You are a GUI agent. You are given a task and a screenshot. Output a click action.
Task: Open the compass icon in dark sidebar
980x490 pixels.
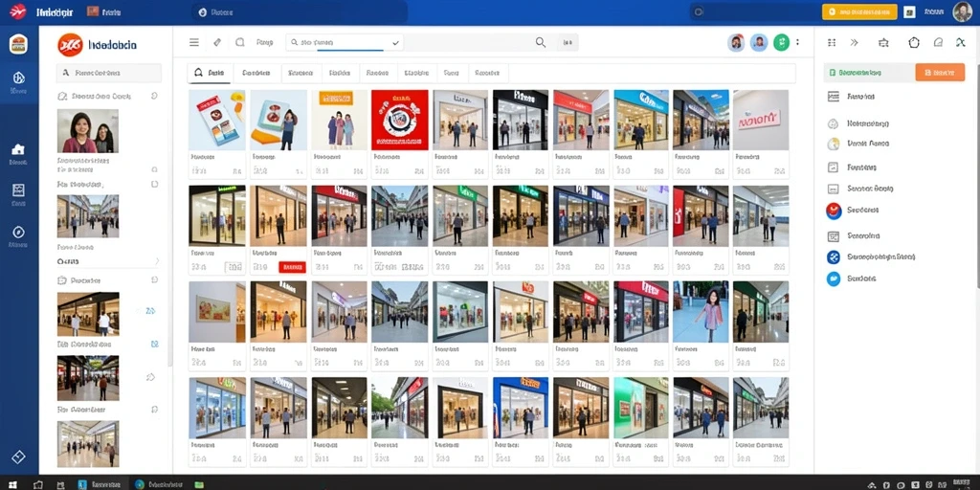point(18,232)
